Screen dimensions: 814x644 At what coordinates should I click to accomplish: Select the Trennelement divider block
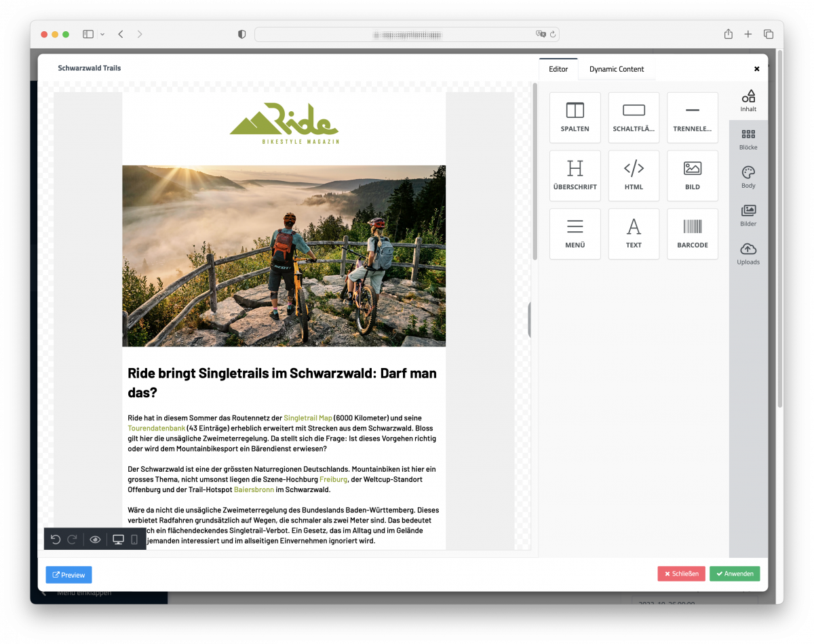tap(692, 117)
